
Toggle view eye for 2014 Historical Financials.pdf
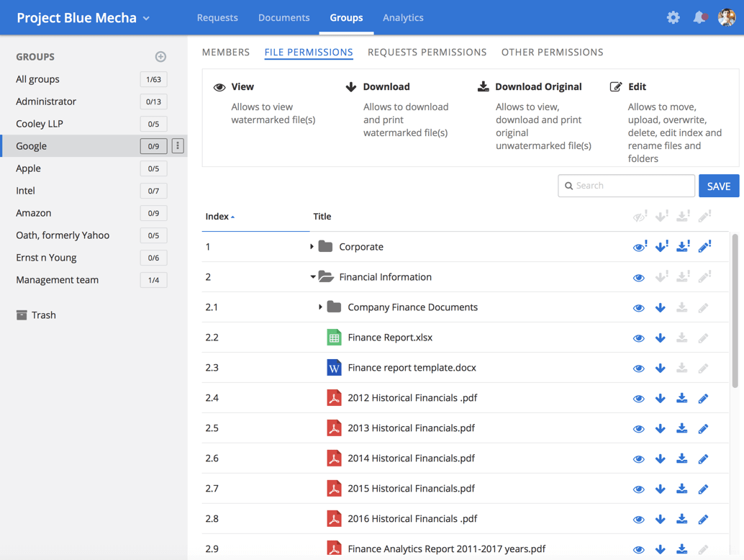point(639,459)
